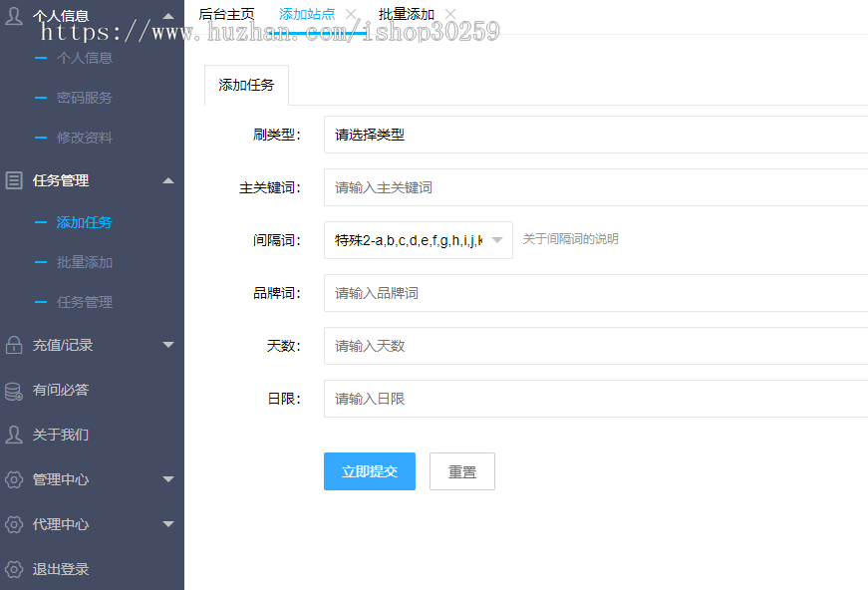Close the 添加站点 tab

(x=351, y=14)
